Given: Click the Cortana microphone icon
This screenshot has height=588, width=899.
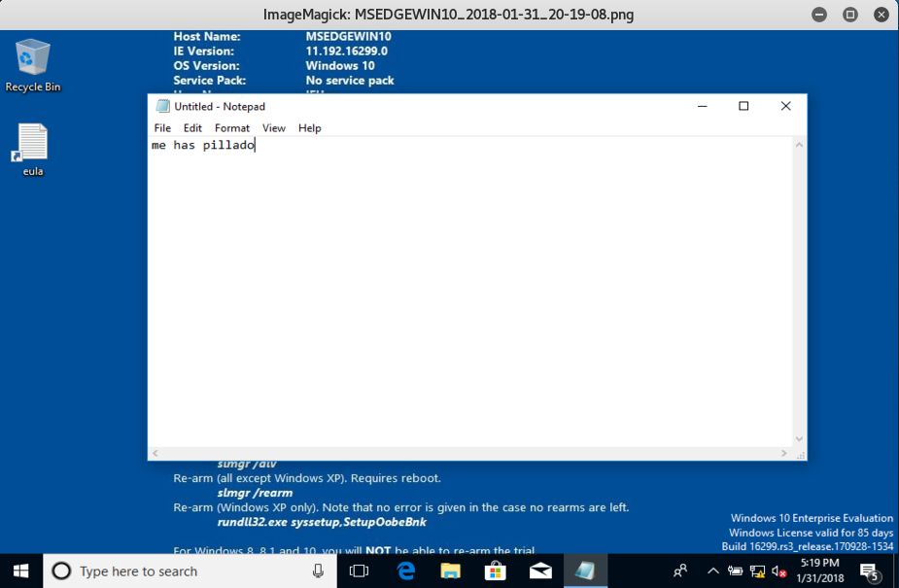Looking at the screenshot, I should tap(318, 571).
